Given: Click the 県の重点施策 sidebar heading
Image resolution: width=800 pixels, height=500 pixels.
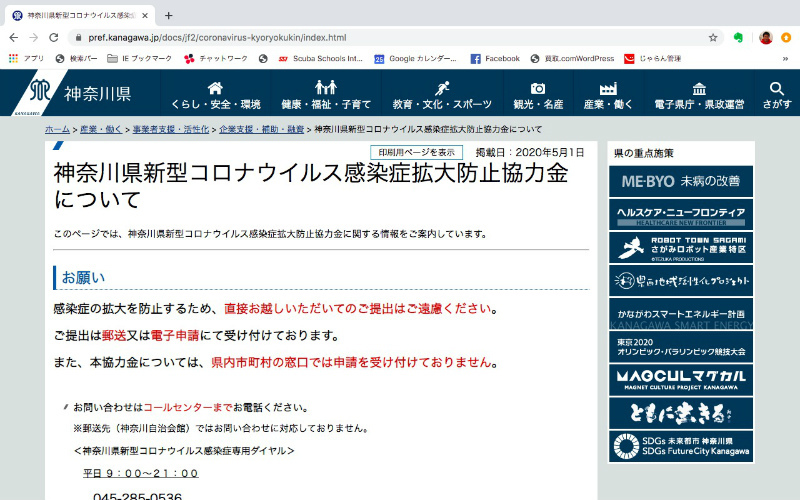Looking at the screenshot, I should pos(643,153).
